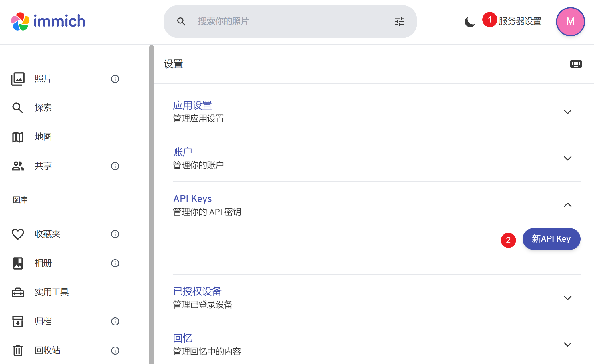Click the 回收站 trash icon
This screenshot has width=594, height=364.
[18, 351]
